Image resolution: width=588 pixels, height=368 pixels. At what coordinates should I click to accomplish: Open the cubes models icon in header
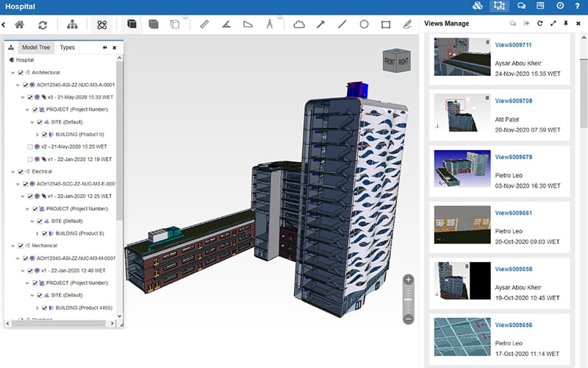[477, 6]
